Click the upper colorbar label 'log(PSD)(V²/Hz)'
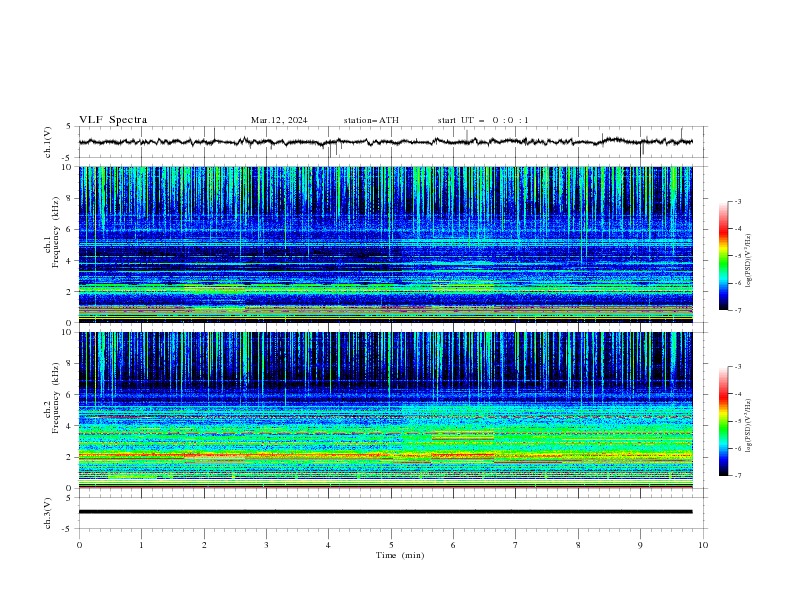The height and width of the screenshot is (612, 792). [x=748, y=261]
